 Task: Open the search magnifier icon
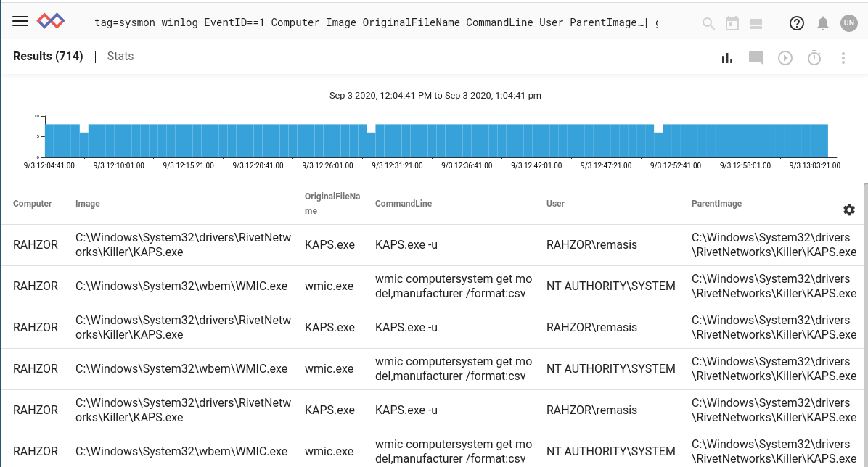pyautogui.click(x=708, y=22)
